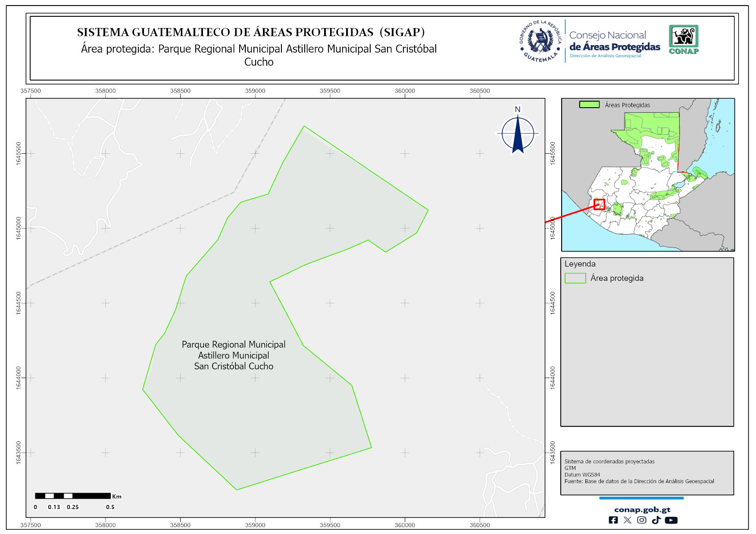Image resolution: width=756 pixels, height=534 pixels.
Task: Click the Dirección de Análisis Geoespacial subtitle
Action: point(605,56)
